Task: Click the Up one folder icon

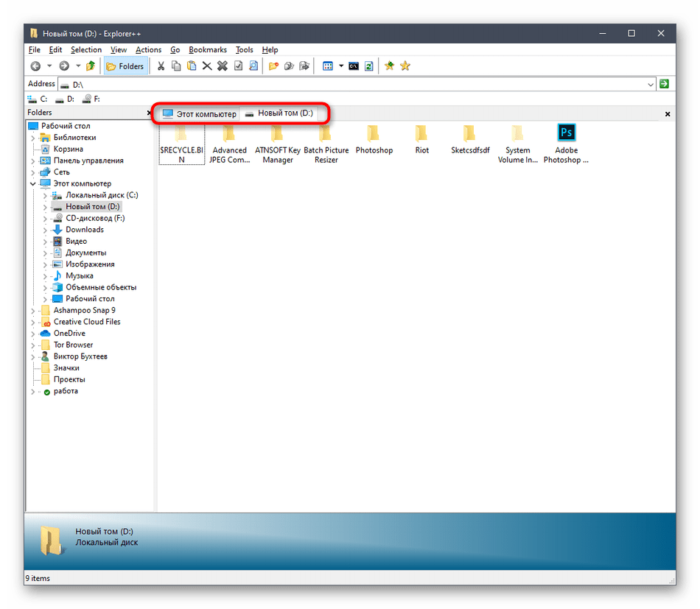Action: (x=91, y=66)
